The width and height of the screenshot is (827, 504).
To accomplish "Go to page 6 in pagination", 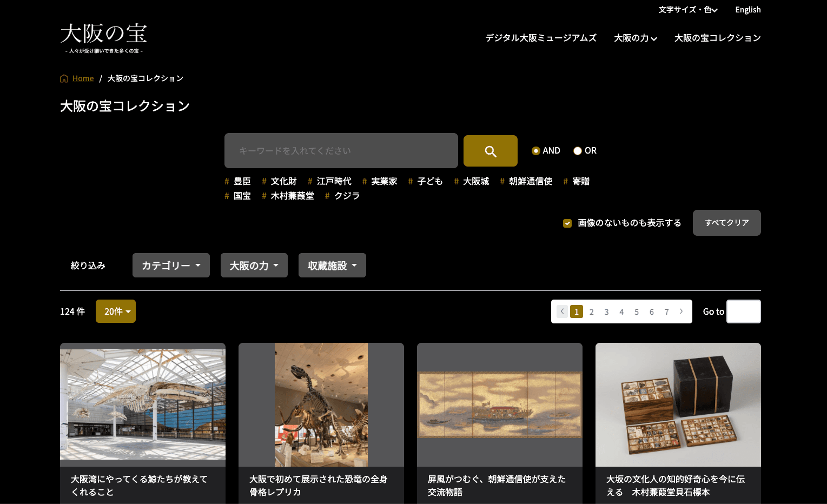I will [652, 311].
